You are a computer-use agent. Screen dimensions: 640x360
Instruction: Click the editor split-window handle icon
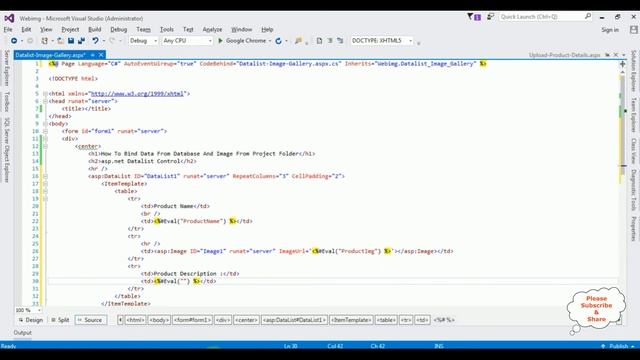[x=622, y=64]
